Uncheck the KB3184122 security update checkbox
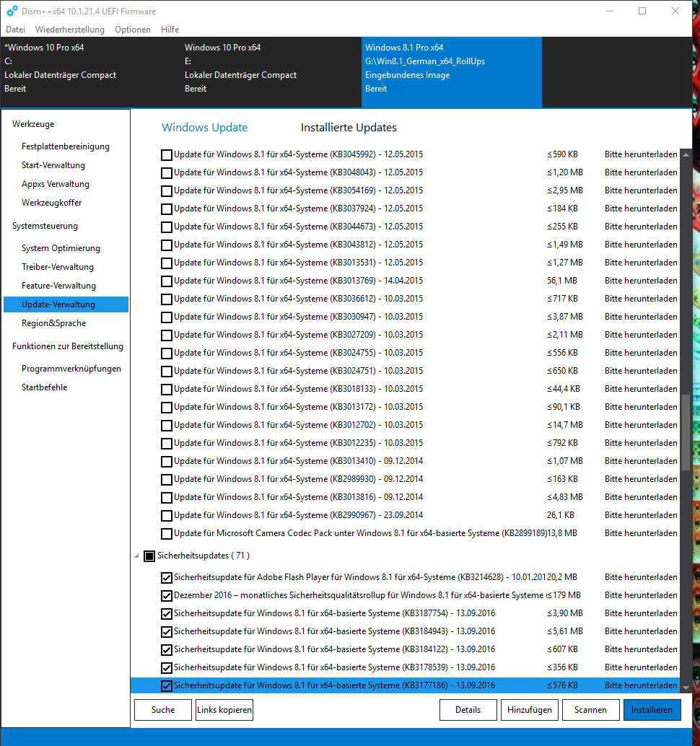700x746 pixels. click(167, 650)
